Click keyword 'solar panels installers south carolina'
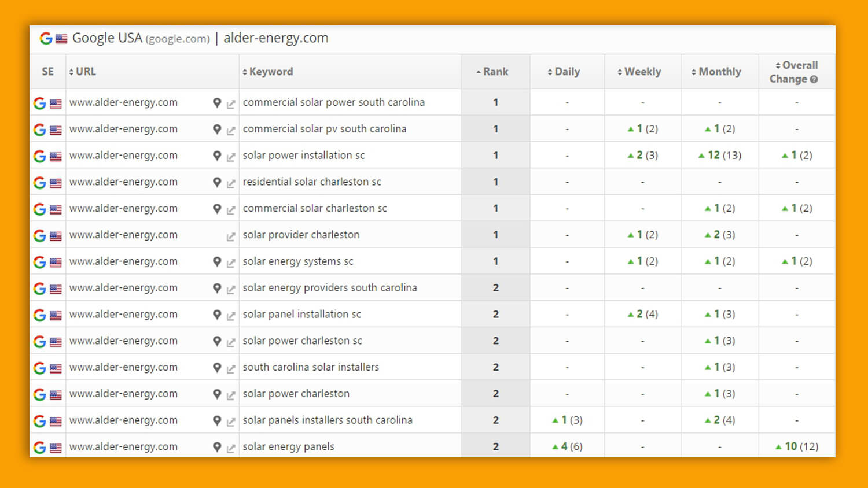This screenshot has height=488, width=868. tap(328, 420)
